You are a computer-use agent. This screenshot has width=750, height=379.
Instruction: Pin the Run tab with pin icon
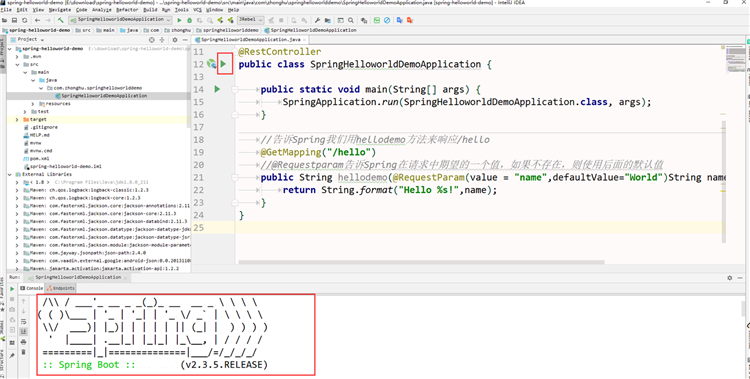tap(12, 355)
